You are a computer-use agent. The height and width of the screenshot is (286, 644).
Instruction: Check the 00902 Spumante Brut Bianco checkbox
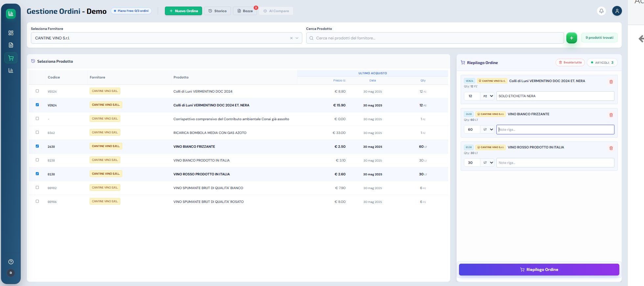pos(37,187)
